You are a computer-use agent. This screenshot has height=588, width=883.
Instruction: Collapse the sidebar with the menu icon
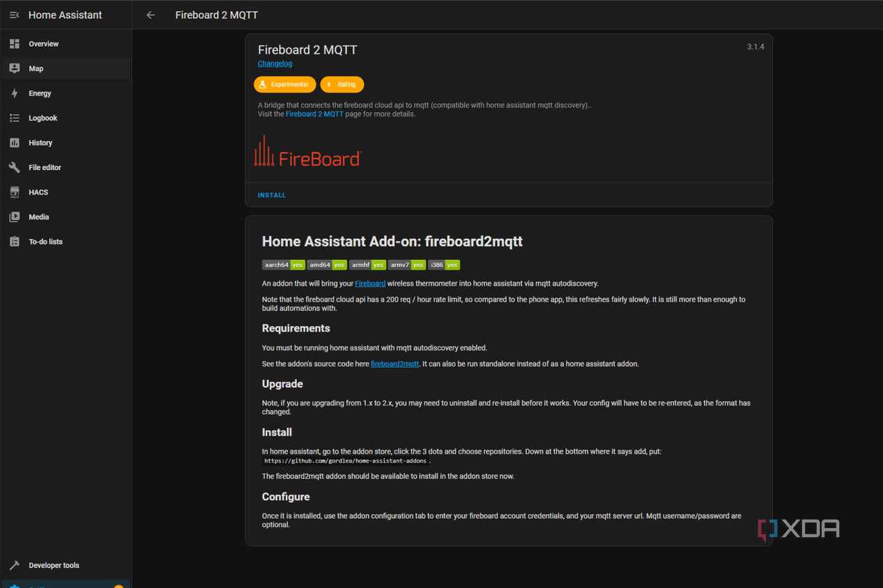14,15
